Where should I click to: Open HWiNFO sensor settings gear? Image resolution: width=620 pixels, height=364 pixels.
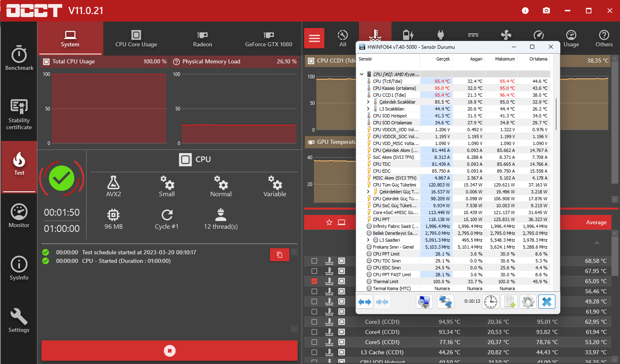click(528, 302)
